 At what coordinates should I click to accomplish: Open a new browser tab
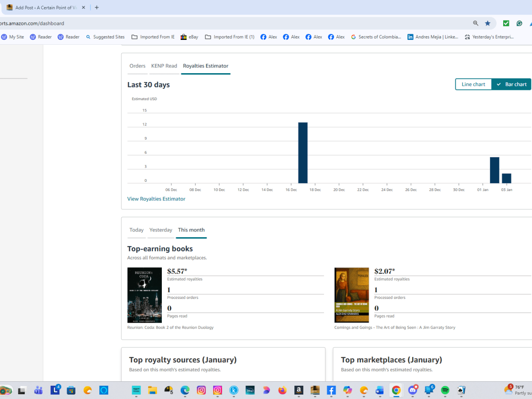point(97,8)
